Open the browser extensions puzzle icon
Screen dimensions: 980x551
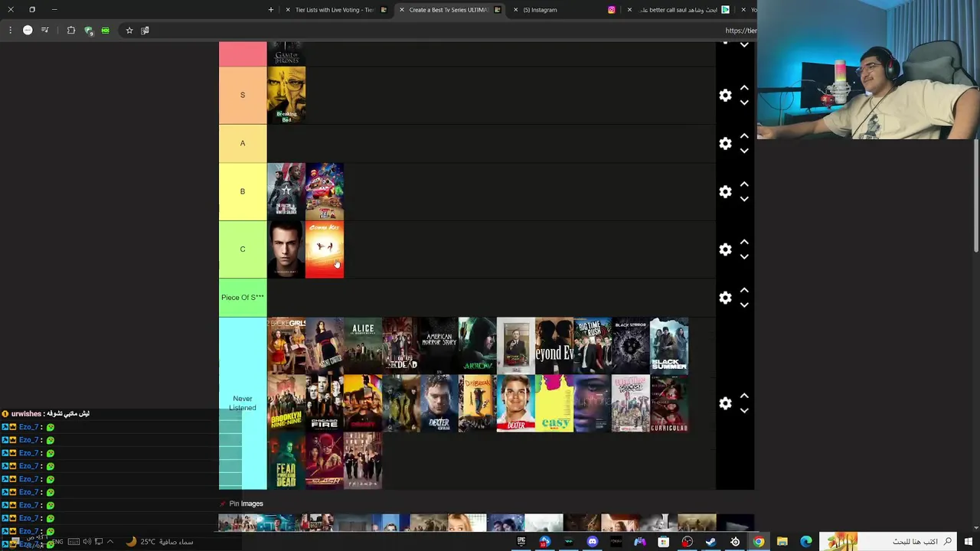point(71,31)
